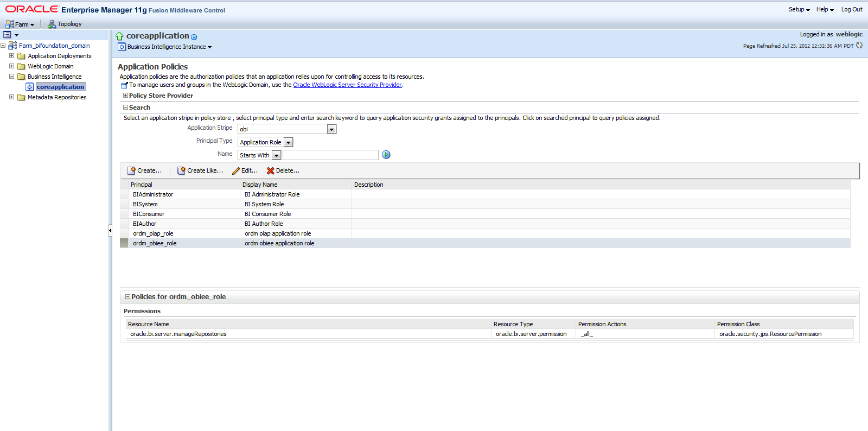Click the pencil Edit icon
This screenshot has height=431, width=868.
(x=235, y=171)
